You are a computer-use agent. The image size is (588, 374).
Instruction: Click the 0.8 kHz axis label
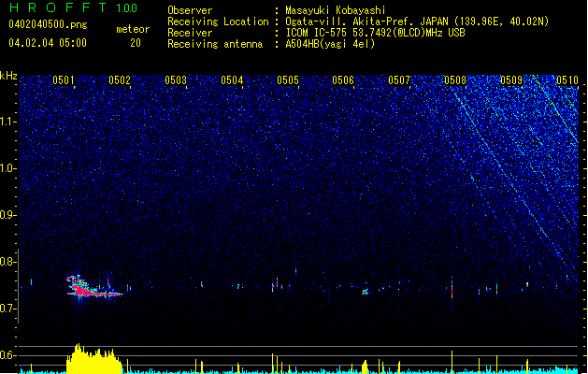tap(8, 262)
